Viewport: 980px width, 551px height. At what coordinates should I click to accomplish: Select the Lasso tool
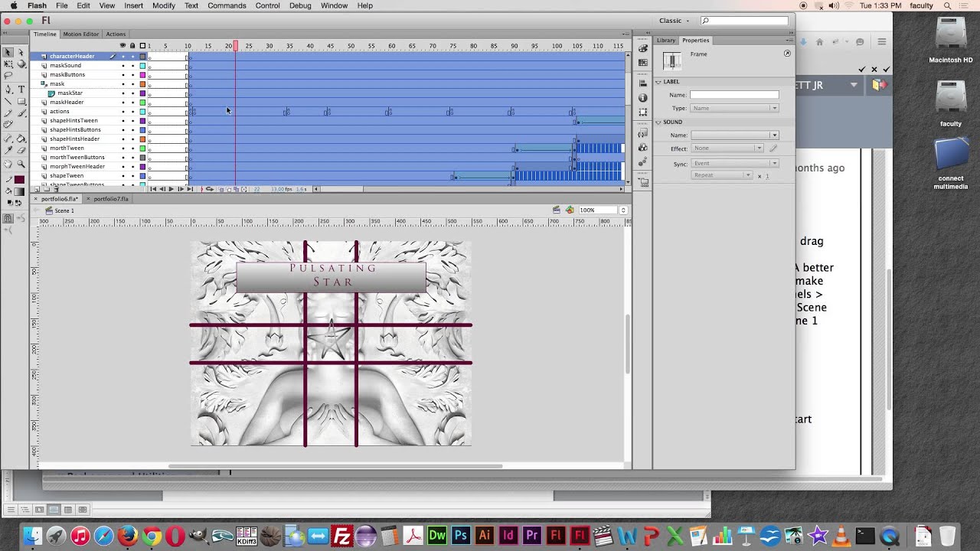click(8, 75)
